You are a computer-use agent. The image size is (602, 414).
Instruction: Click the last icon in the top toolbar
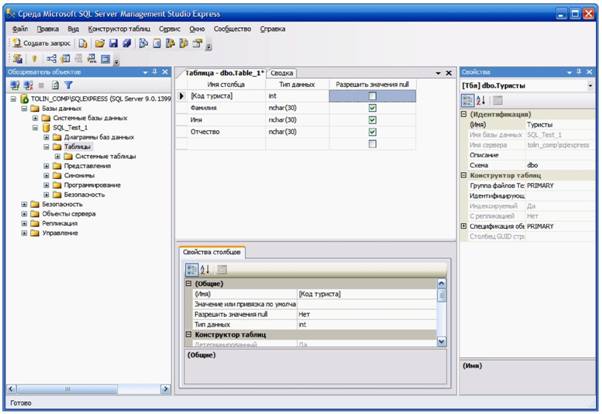pyautogui.click(x=197, y=43)
